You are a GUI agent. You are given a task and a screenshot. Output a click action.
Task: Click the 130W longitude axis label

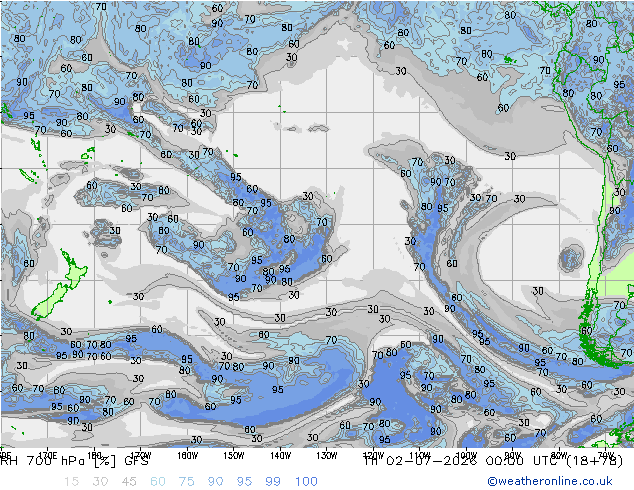point(327,455)
